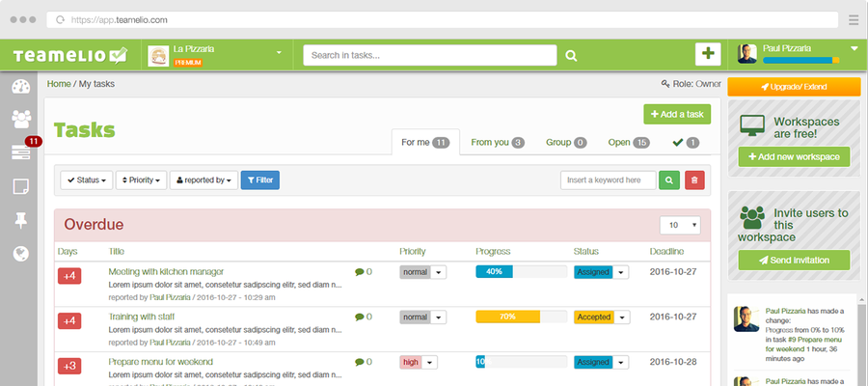Click the Add a task button

677,114
